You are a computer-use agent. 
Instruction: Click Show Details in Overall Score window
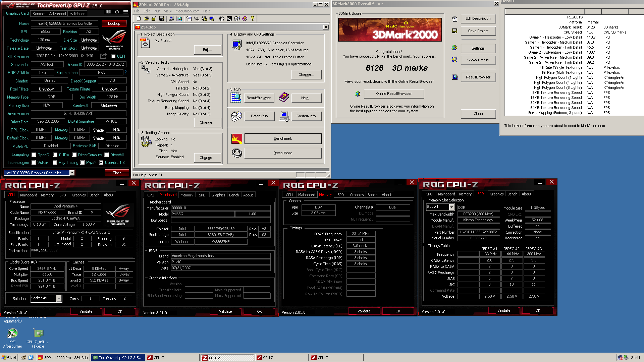click(x=478, y=60)
